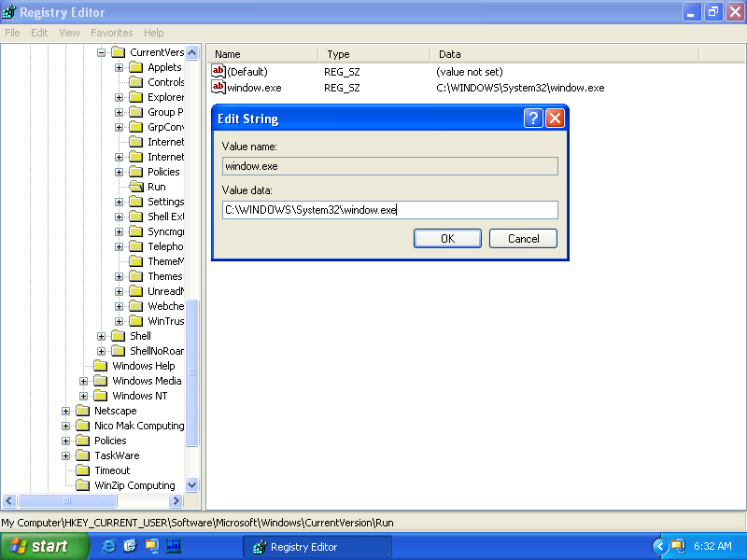The image size is (747, 560).
Task: Expand the Webche key
Action: click(120, 306)
